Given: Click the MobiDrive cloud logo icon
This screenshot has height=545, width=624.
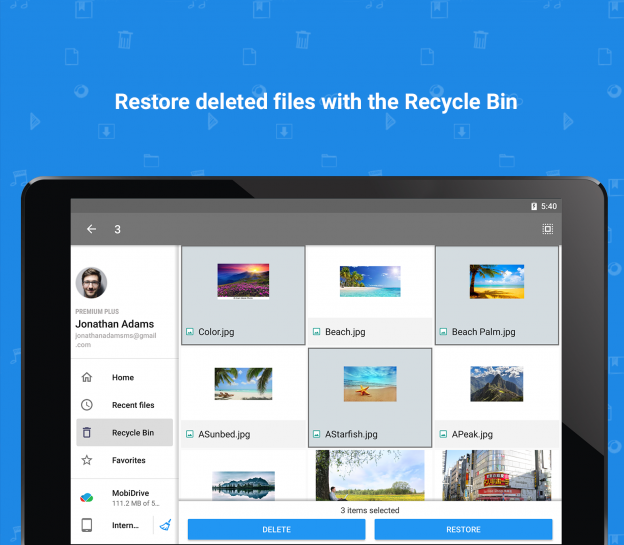Looking at the screenshot, I should pos(87,498).
